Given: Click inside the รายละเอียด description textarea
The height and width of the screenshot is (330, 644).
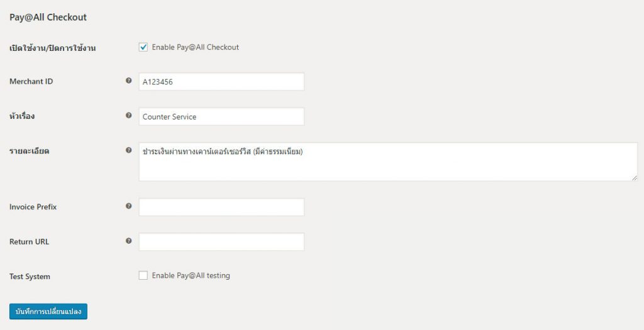Looking at the screenshot, I should pos(388,162).
